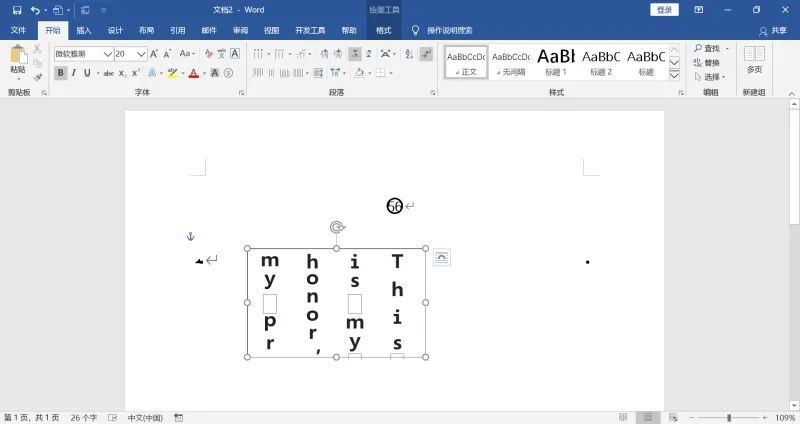Switch to the 设计 Design tab
This screenshot has width=800, height=424.
pyautogui.click(x=115, y=30)
